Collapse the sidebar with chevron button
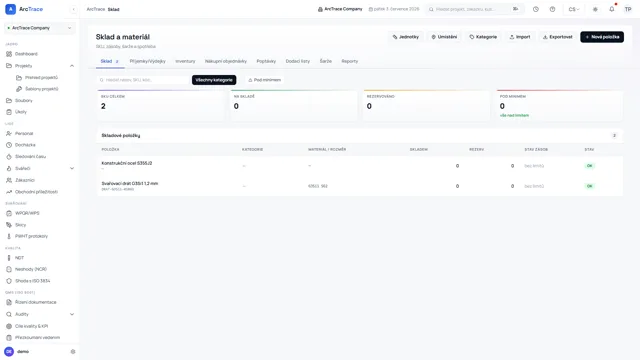The width and height of the screenshot is (640, 360). tap(73, 9)
